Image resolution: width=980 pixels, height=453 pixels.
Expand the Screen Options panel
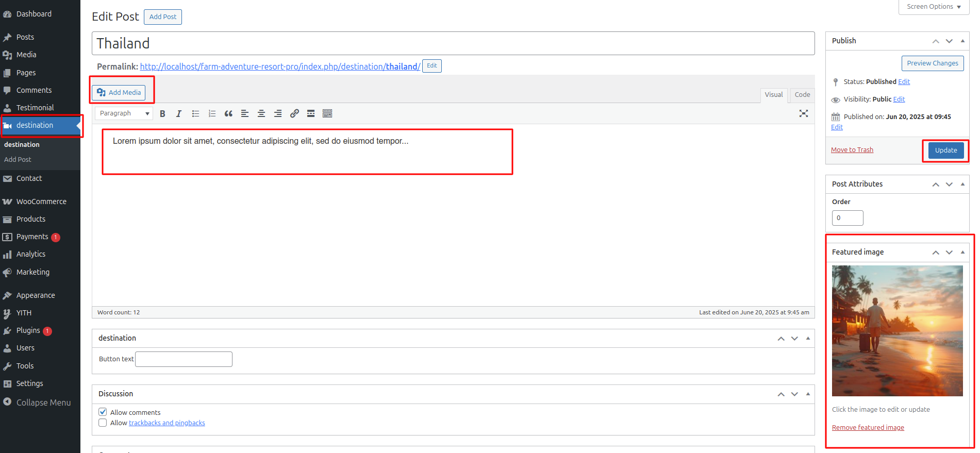tap(934, 7)
